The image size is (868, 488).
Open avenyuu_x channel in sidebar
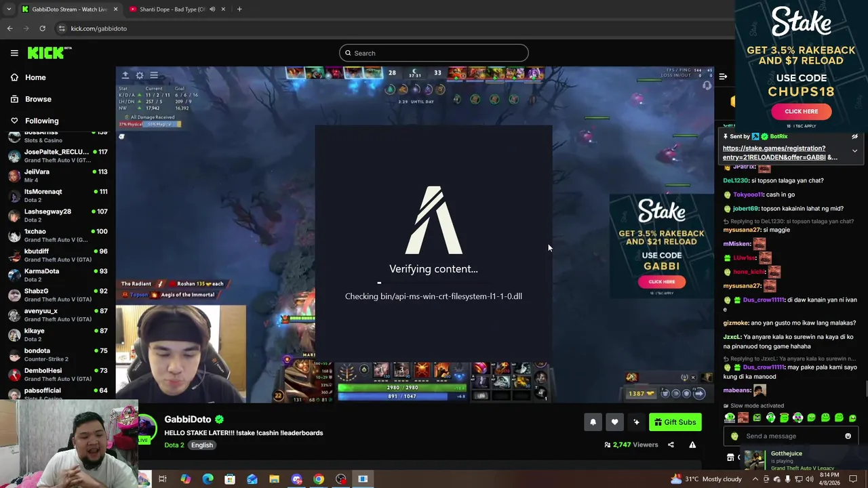coord(58,314)
